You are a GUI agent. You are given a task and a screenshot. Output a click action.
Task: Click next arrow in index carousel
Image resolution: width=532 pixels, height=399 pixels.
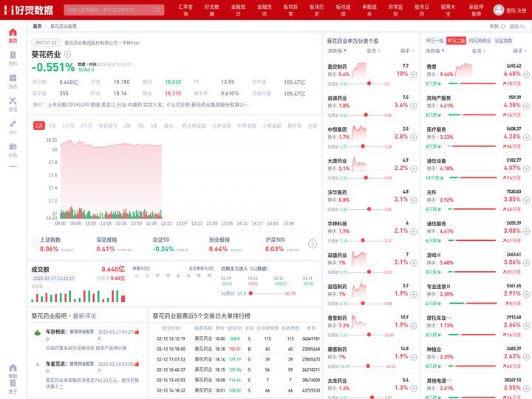pyautogui.click(x=313, y=244)
